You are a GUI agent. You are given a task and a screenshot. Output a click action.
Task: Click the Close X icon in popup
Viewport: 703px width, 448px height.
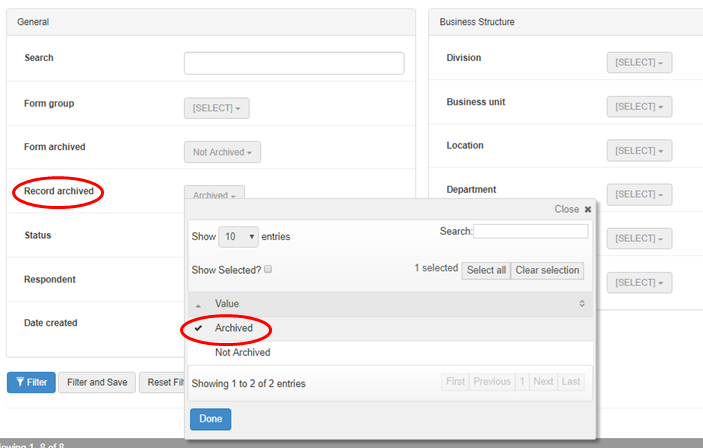[587, 210]
